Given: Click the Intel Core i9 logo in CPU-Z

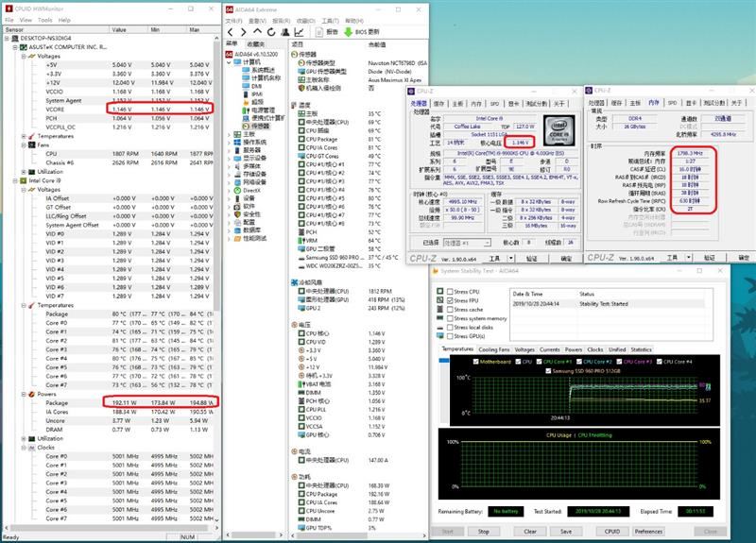Looking at the screenshot, I should coord(558,130).
